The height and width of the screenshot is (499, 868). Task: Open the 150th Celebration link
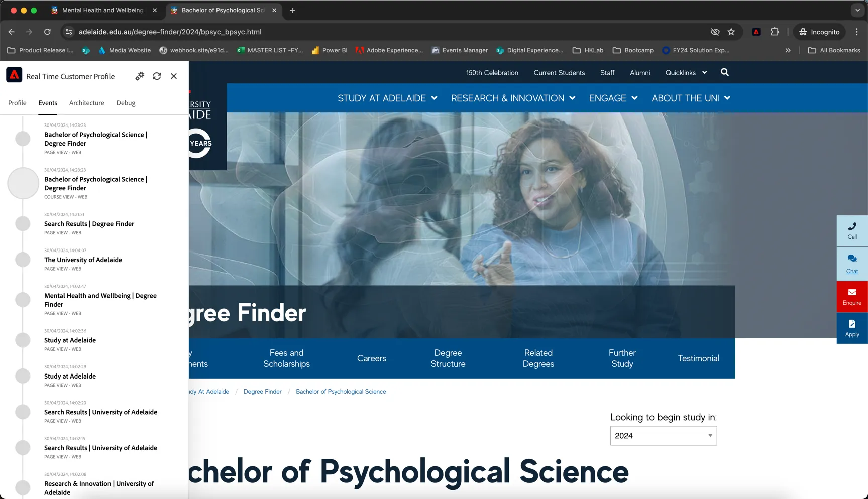492,73
